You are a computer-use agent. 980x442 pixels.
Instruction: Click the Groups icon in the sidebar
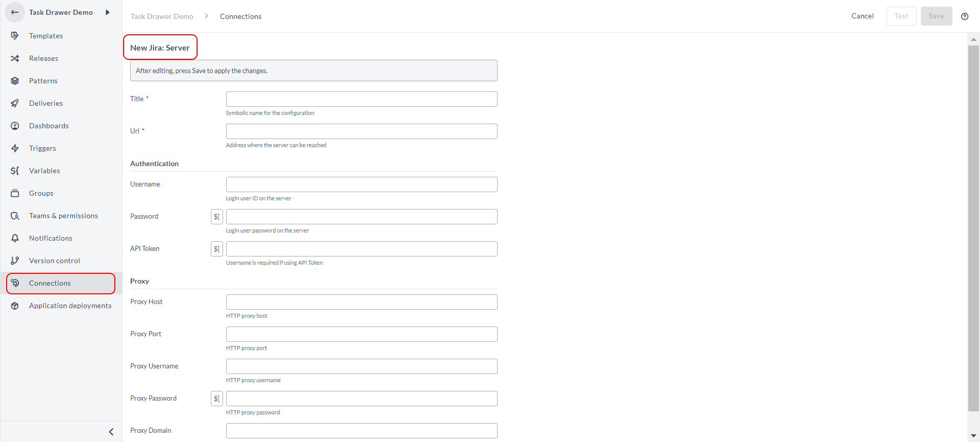pyautogui.click(x=15, y=193)
